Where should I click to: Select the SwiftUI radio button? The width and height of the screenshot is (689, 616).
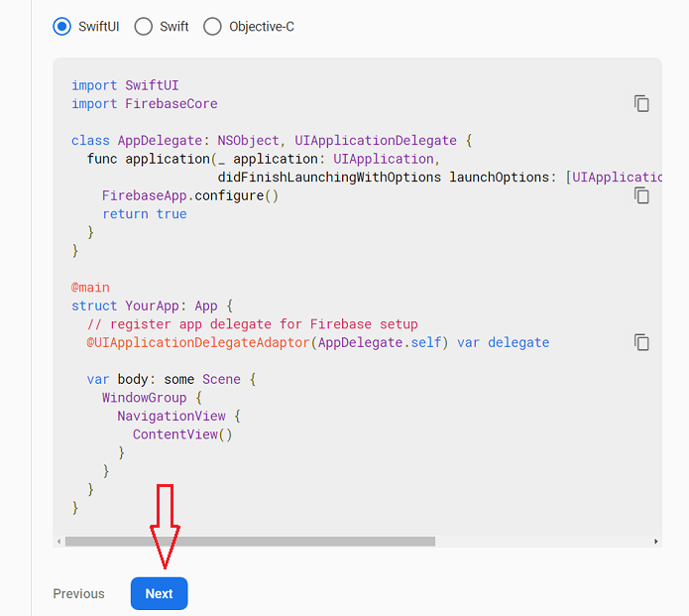click(61, 27)
